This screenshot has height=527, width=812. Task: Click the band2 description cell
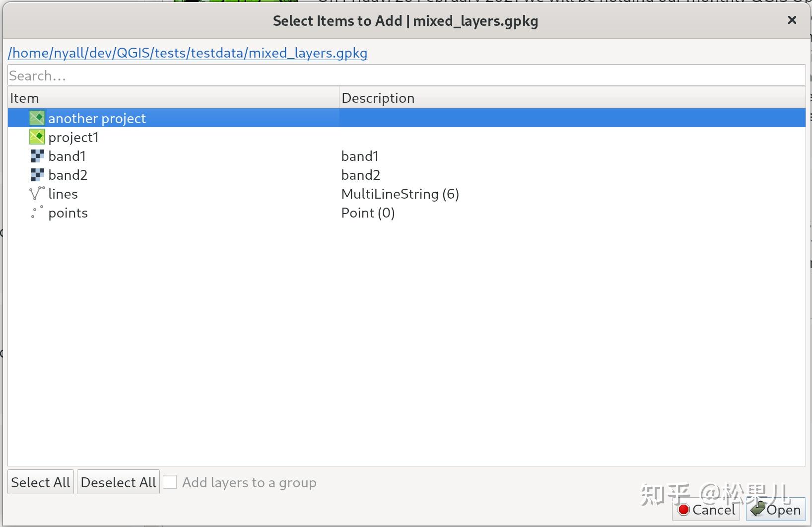360,175
